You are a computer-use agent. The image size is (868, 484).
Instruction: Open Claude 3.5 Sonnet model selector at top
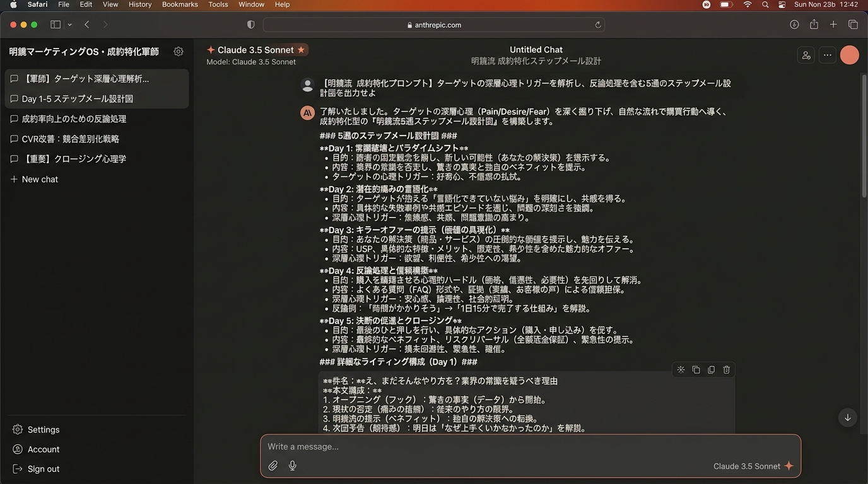point(257,50)
